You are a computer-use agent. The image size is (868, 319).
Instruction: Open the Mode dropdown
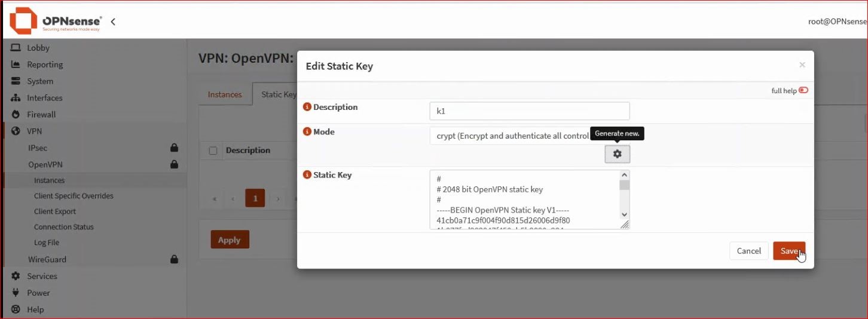pyautogui.click(x=511, y=136)
